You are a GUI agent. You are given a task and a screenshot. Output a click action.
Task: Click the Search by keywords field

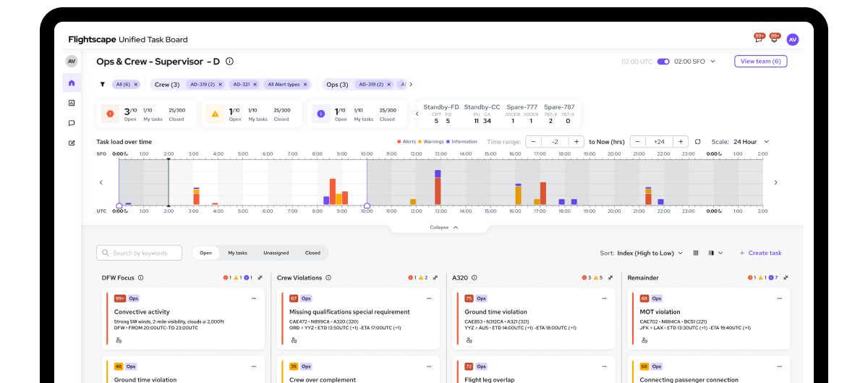pos(139,253)
